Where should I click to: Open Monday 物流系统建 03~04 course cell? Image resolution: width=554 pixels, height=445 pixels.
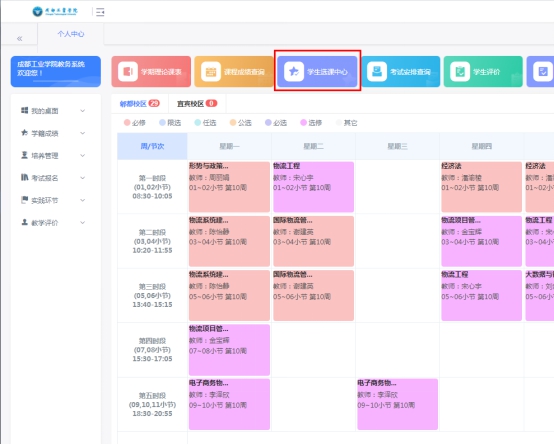[x=229, y=241]
